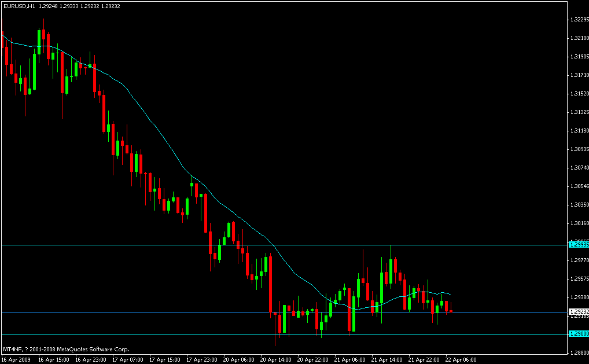This screenshot has height=364, width=589.
Task: Click the 1.29000 highlighted price label
Action: point(578,334)
